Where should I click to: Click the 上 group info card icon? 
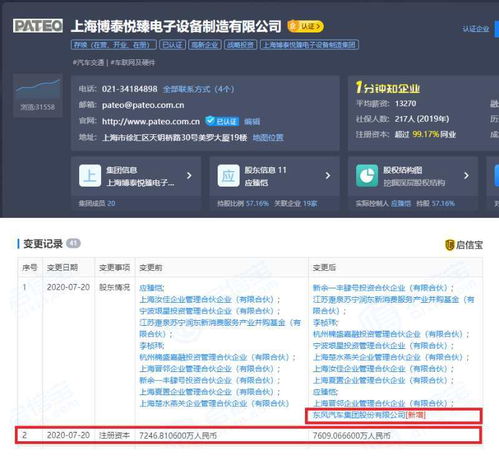(x=90, y=175)
